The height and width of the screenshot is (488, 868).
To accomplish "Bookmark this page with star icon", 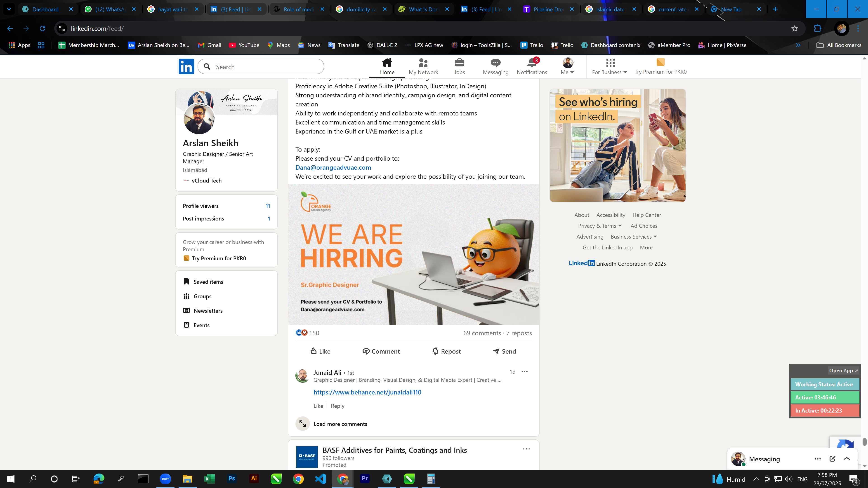I will (795, 29).
